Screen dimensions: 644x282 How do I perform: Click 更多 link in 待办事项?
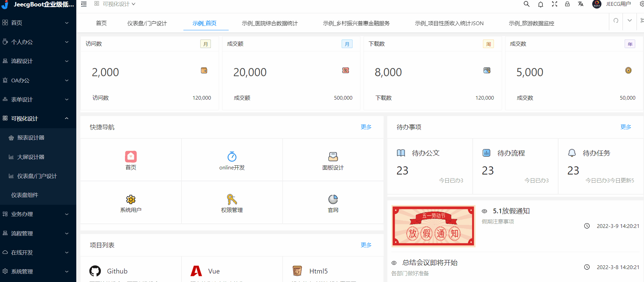[626, 127]
